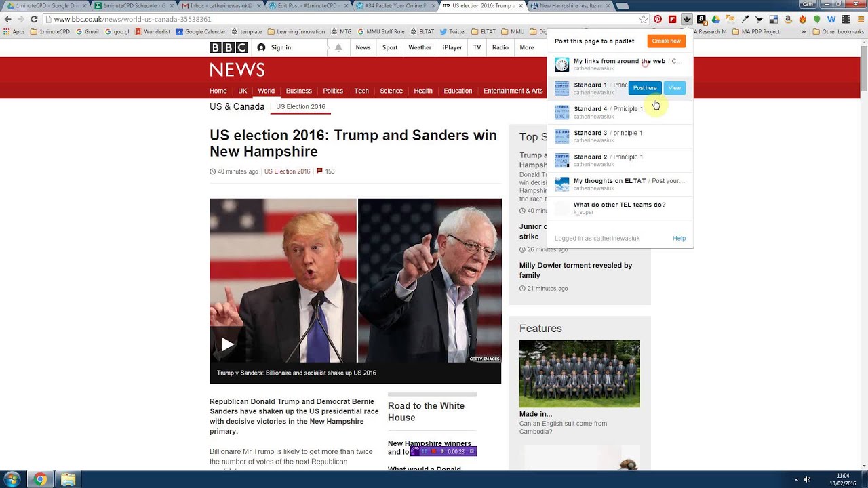Click the green circle extension icon
Image resolution: width=868 pixels, height=488 pixels.
point(816,19)
